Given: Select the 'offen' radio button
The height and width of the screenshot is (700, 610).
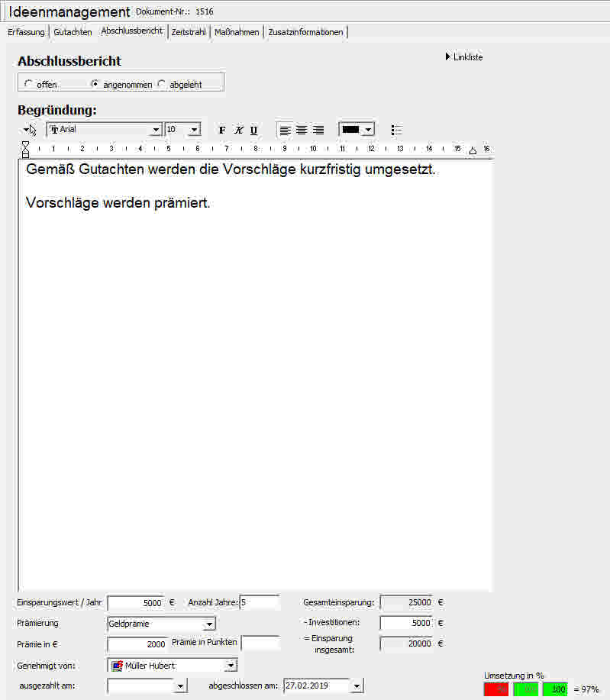Looking at the screenshot, I should [x=28, y=84].
